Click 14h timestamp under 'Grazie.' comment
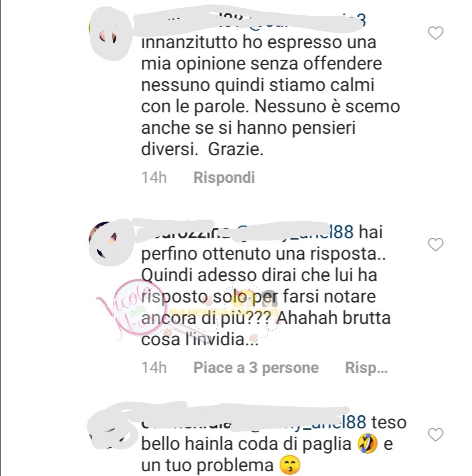 point(154,177)
